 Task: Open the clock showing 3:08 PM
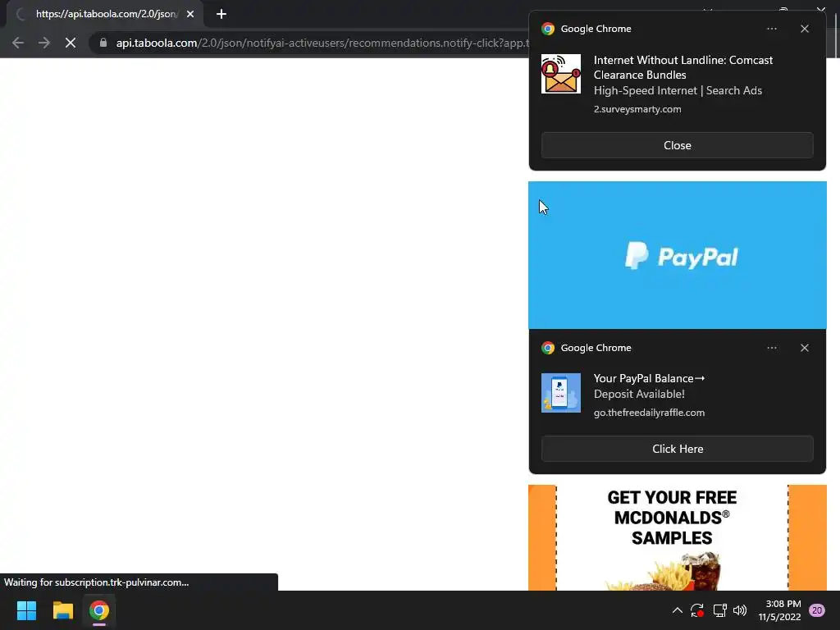coord(780,610)
